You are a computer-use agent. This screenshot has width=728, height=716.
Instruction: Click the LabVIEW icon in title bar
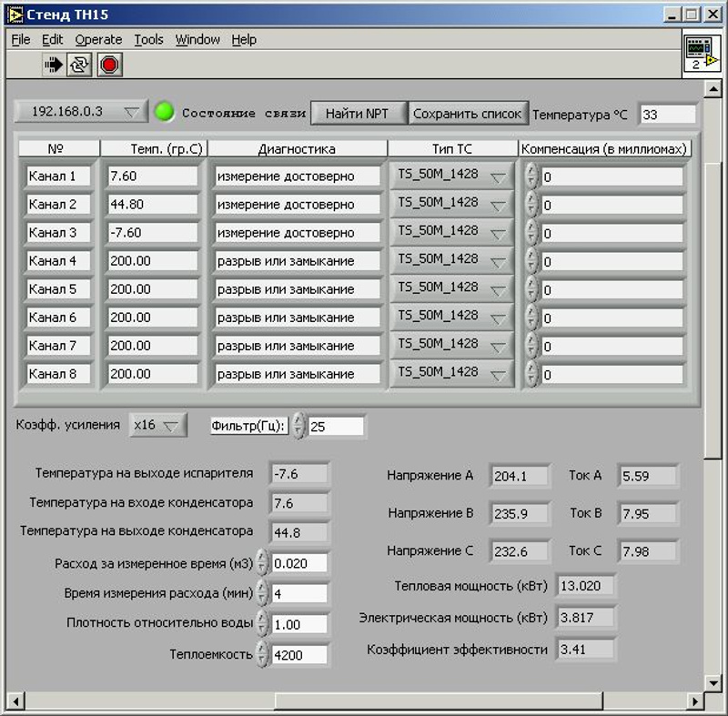tap(14, 15)
